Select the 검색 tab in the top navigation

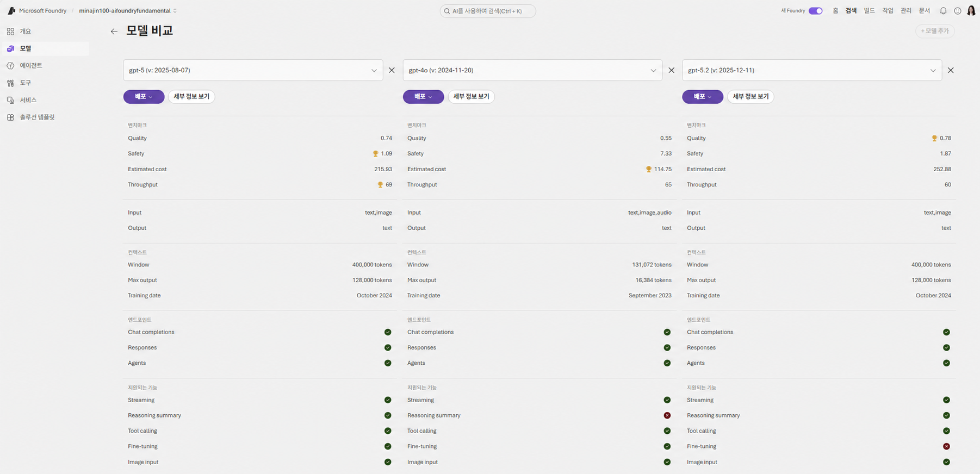tap(851, 11)
